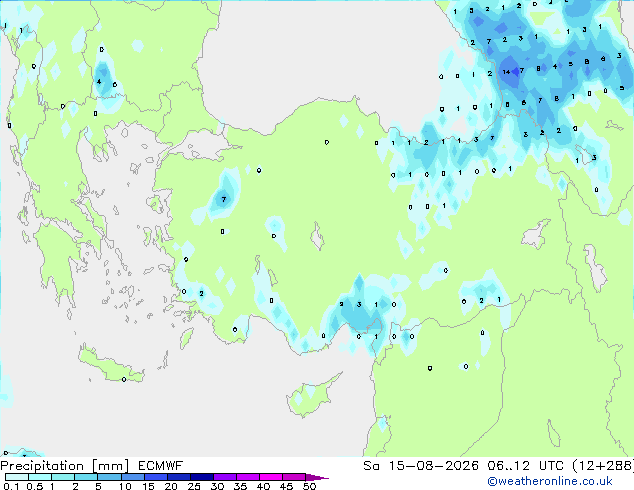Select the 10–15 mm legend swatch
This screenshot has width=634, height=490.
tap(132, 477)
